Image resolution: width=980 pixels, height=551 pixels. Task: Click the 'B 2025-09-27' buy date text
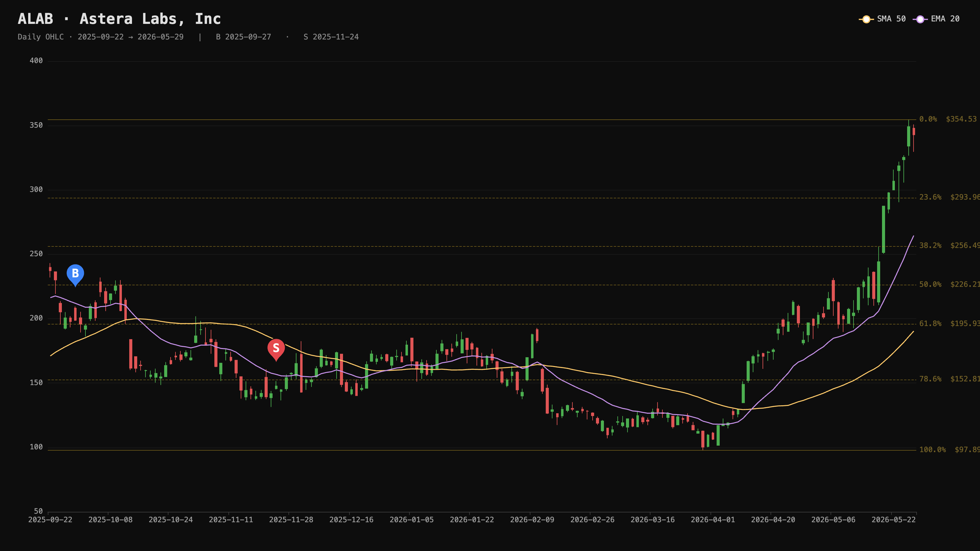click(243, 37)
